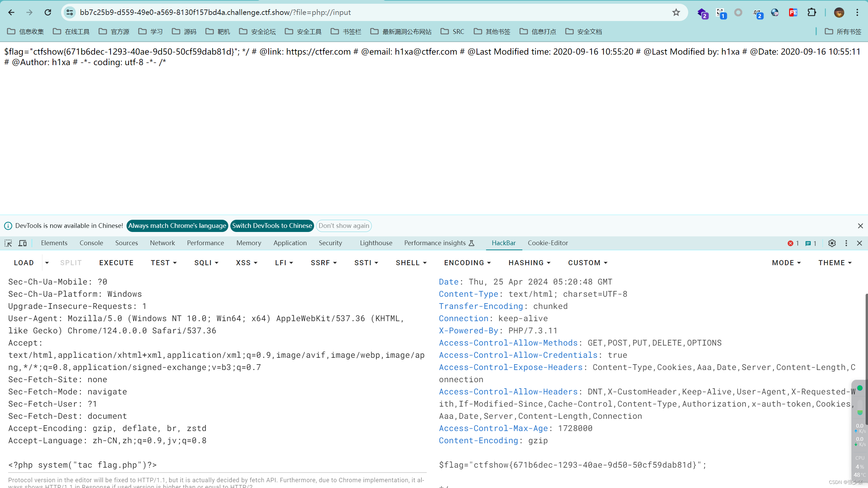Open the FE extension icon
Image resolution: width=868 pixels, height=488 pixels.
point(793,13)
